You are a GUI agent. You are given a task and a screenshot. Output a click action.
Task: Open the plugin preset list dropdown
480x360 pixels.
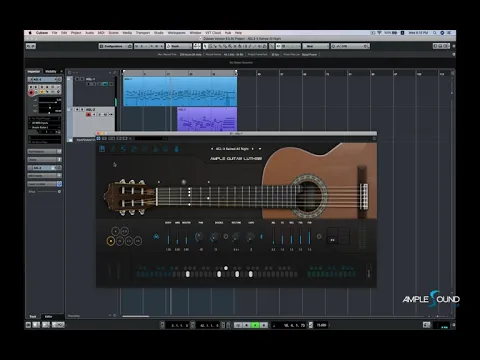click(260, 149)
